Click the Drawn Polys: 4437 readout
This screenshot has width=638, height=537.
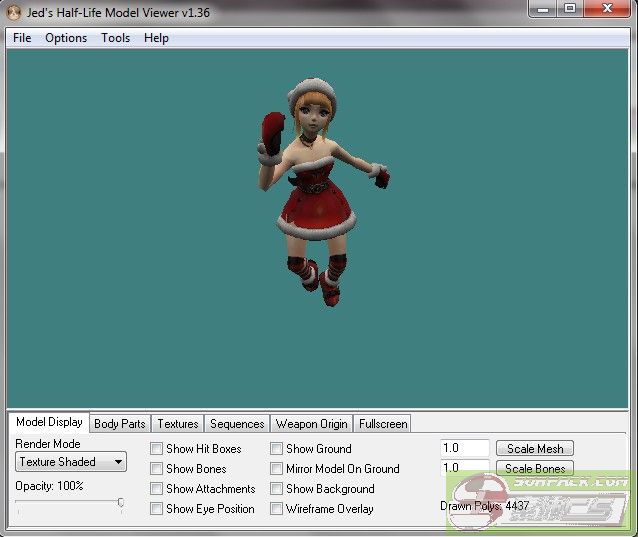[485, 506]
